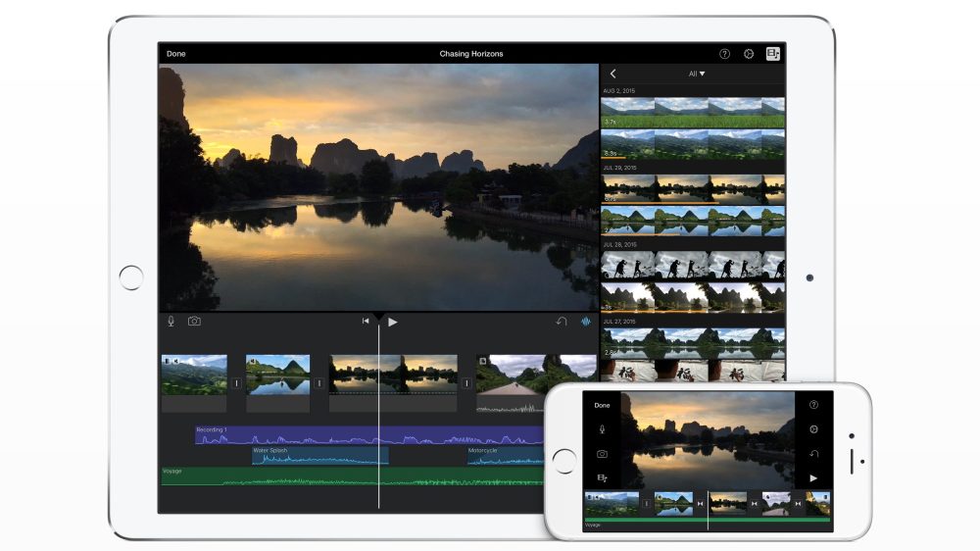Toggle the audio waveform display button
Viewport: 980px width, 551px height.
[x=586, y=321]
